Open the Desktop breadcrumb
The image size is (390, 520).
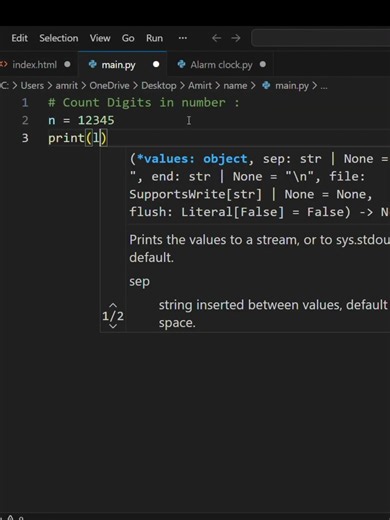click(x=159, y=86)
